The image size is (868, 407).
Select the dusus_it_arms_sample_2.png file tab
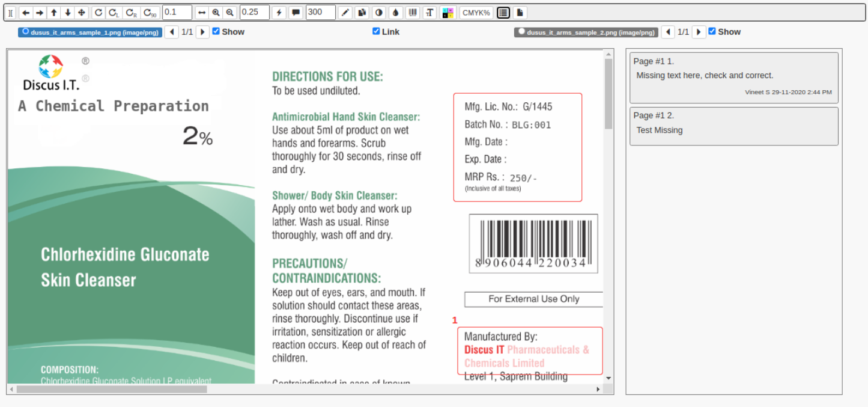click(x=586, y=31)
